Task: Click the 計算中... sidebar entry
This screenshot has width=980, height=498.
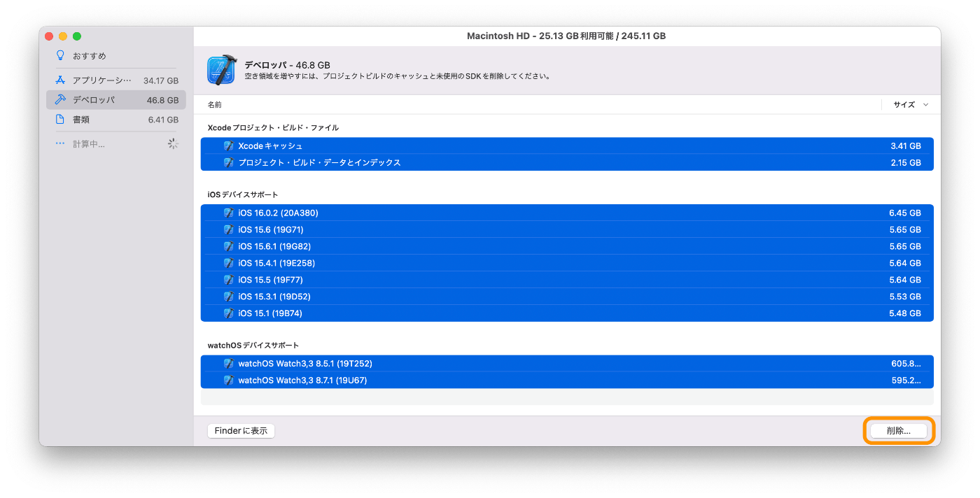Action: (116, 144)
